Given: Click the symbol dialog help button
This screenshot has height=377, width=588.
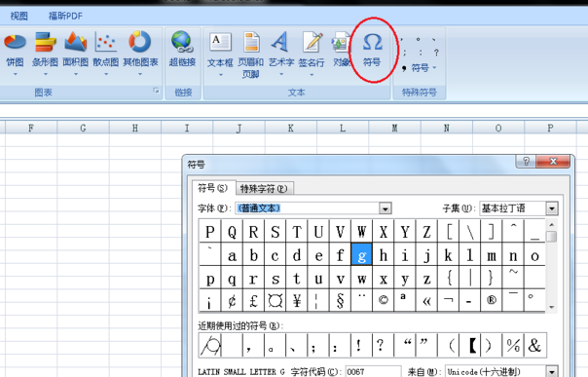Looking at the screenshot, I should coord(526,161).
